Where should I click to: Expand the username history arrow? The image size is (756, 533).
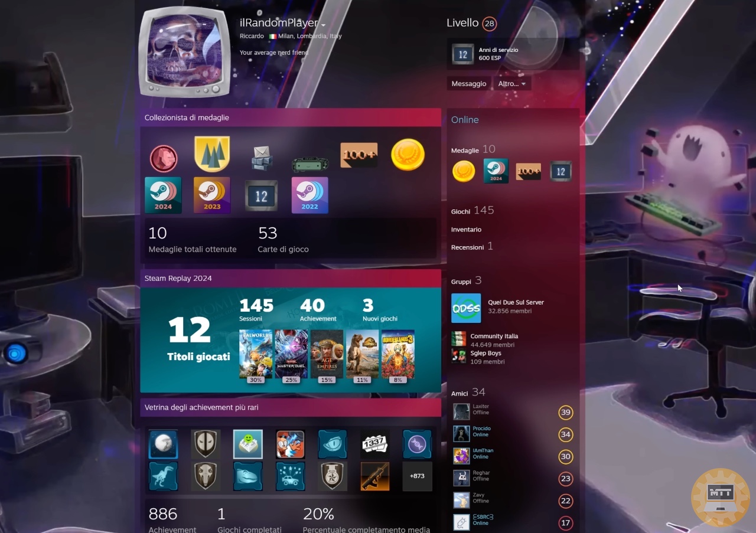click(323, 25)
